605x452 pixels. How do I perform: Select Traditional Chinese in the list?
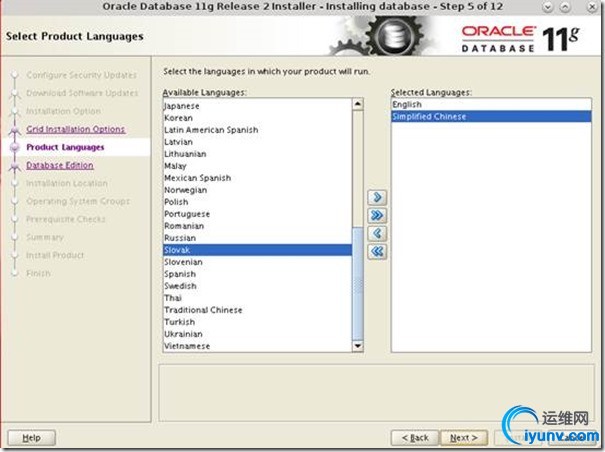(257, 310)
